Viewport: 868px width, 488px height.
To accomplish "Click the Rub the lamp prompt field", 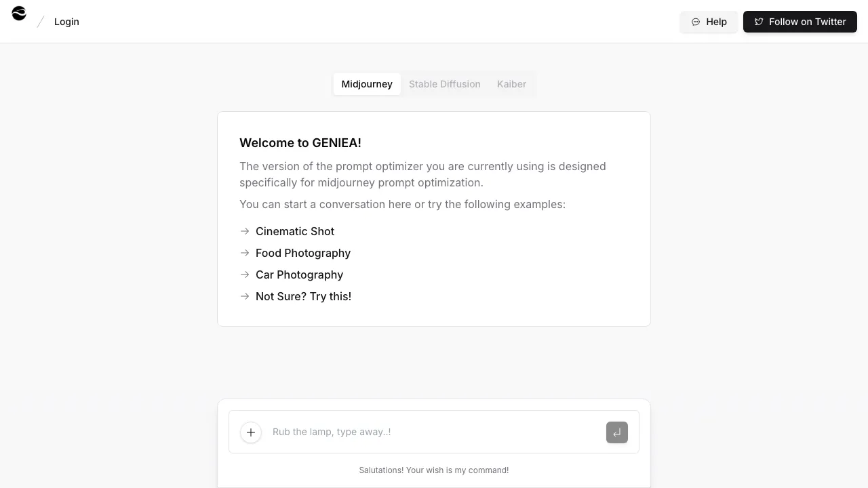I will point(407,432).
